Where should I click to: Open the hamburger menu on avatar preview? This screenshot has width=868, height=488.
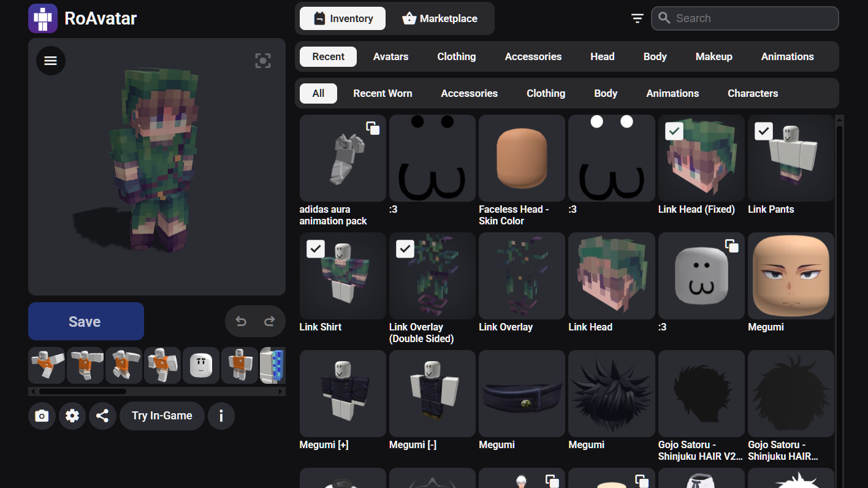(51, 61)
